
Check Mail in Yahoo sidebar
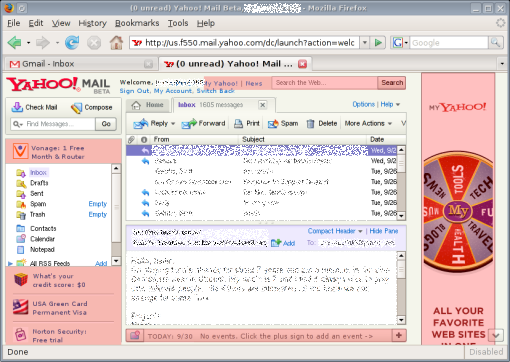point(34,107)
